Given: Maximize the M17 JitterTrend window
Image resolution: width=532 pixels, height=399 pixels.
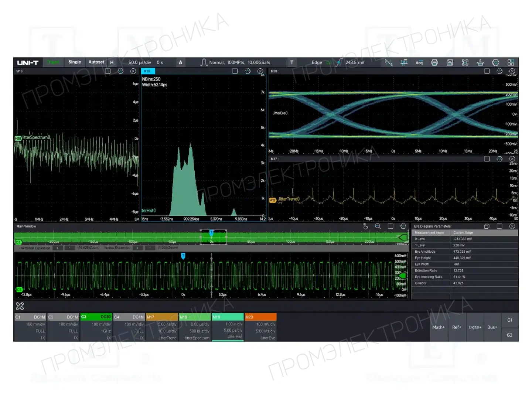Looking at the screenshot, I should pos(487,159).
